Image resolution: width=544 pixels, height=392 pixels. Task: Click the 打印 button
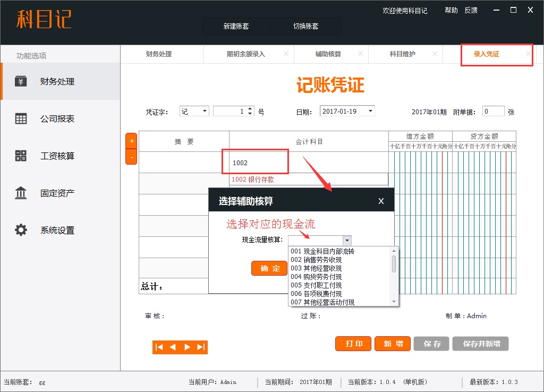(x=353, y=344)
